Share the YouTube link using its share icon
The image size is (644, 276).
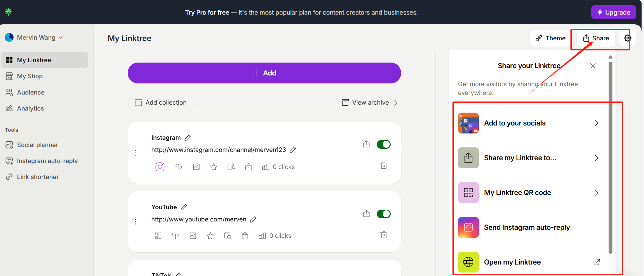(366, 213)
